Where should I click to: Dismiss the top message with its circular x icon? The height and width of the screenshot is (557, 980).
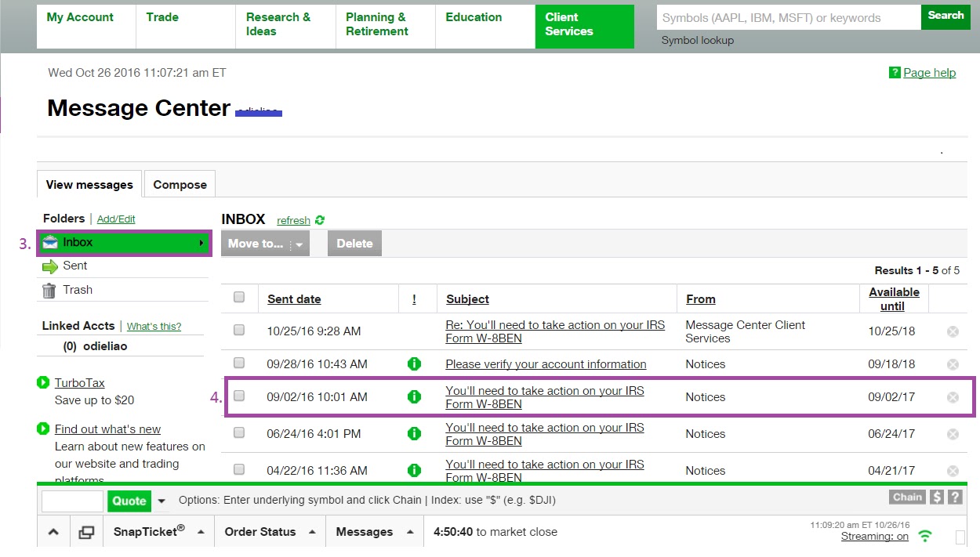tap(953, 331)
